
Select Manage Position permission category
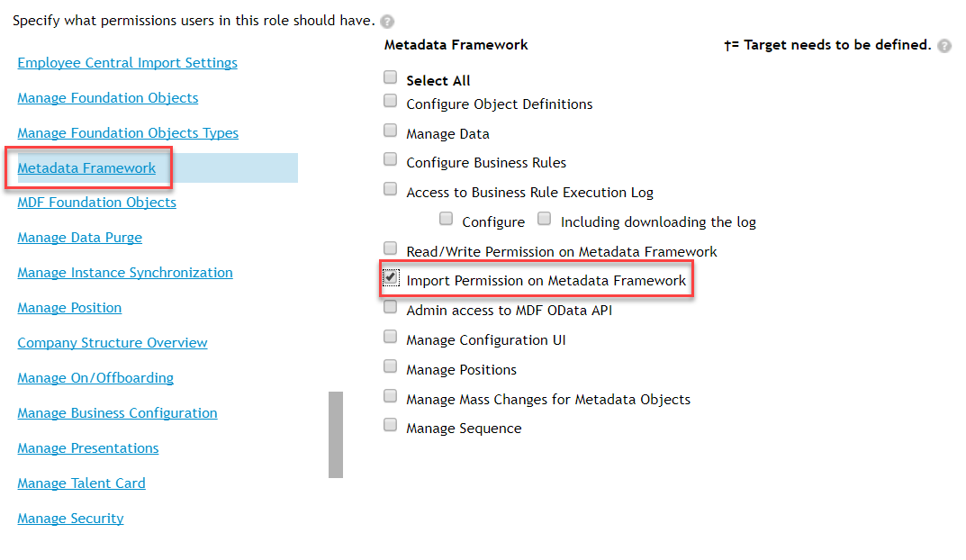pyautogui.click(x=69, y=308)
